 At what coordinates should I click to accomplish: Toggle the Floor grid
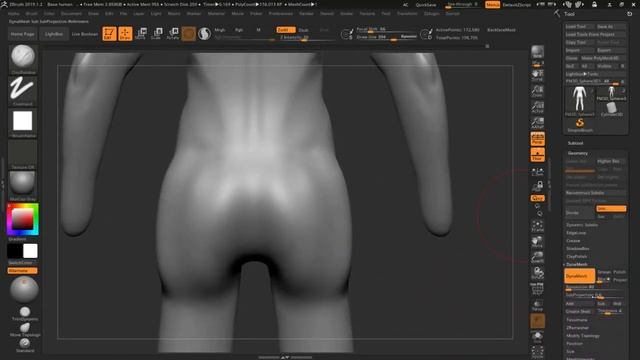pyautogui.click(x=538, y=155)
